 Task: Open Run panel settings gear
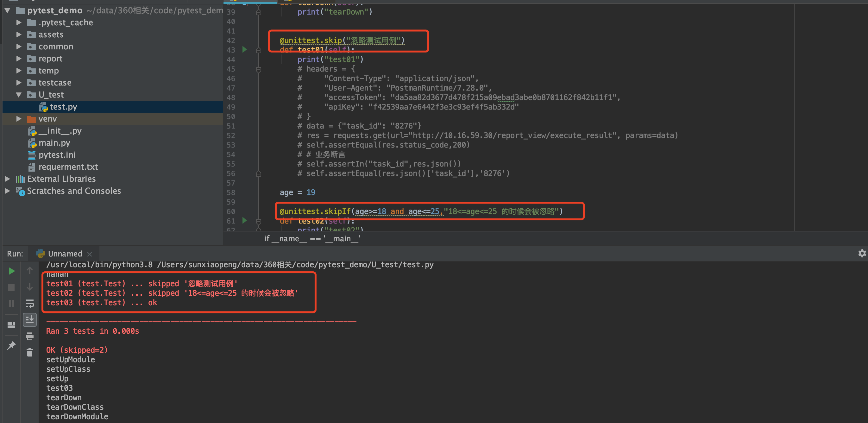[862, 254]
